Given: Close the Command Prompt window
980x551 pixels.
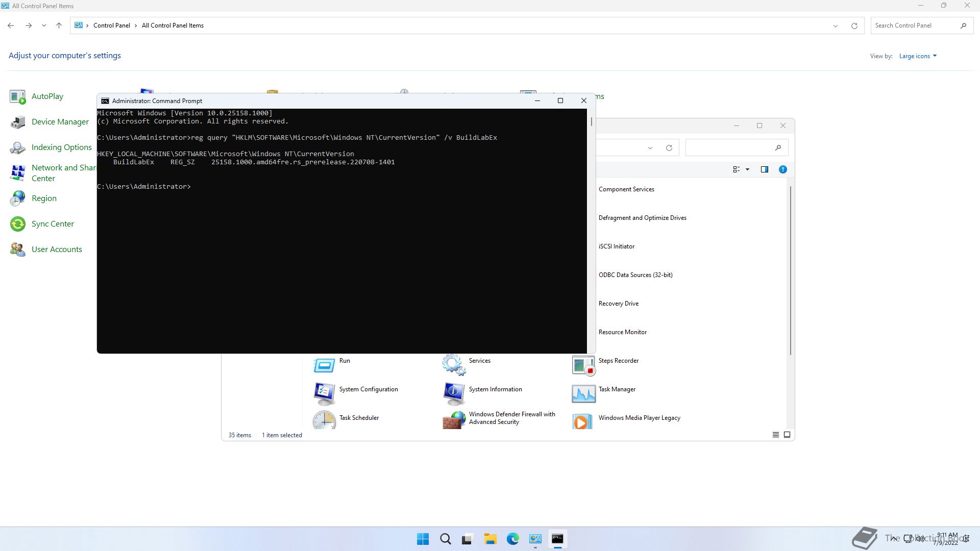Looking at the screenshot, I should [x=583, y=101].
